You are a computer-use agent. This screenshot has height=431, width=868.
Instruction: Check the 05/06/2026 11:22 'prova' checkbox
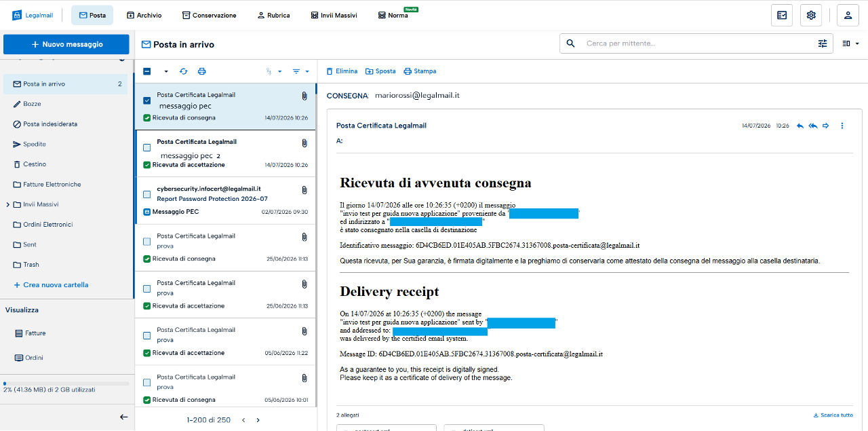(x=147, y=335)
